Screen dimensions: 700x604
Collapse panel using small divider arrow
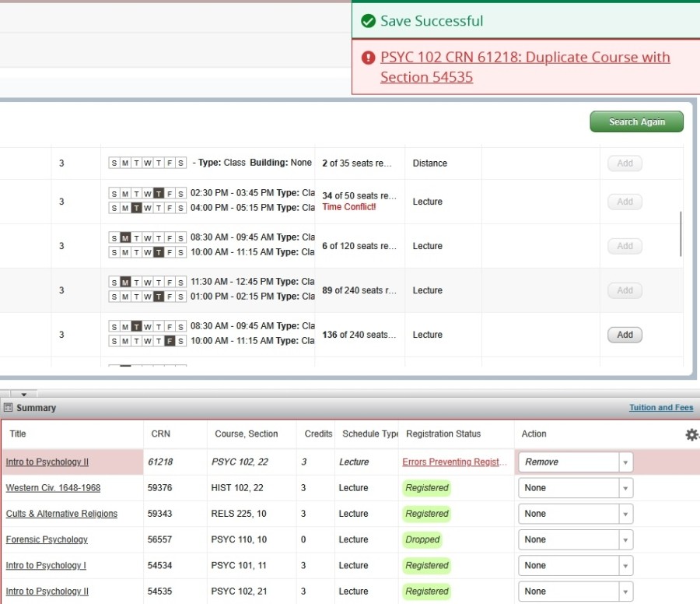23,395
